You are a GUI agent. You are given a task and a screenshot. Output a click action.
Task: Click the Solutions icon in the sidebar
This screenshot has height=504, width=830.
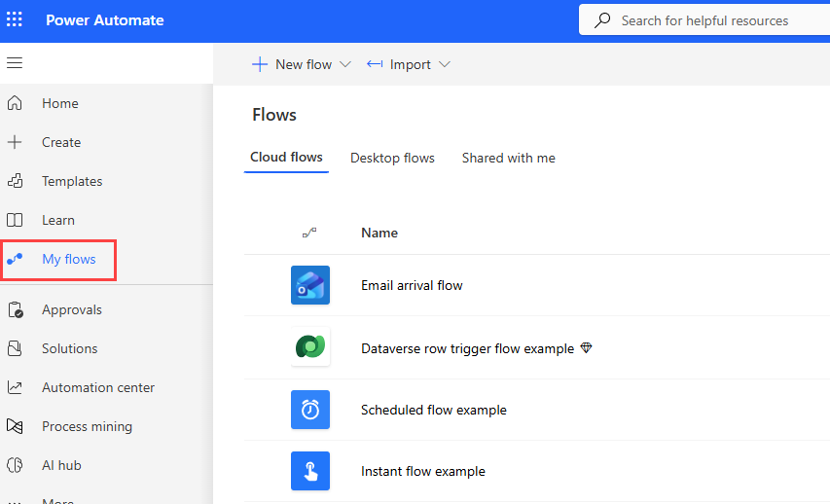point(15,348)
